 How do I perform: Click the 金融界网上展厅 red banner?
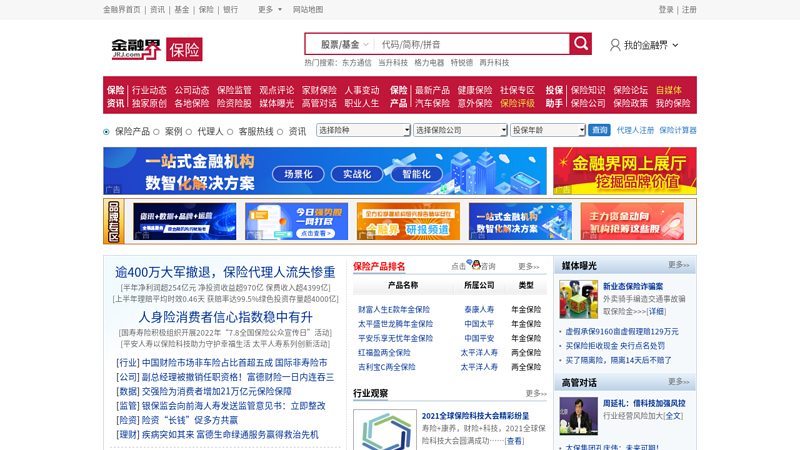tap(625, 171)
